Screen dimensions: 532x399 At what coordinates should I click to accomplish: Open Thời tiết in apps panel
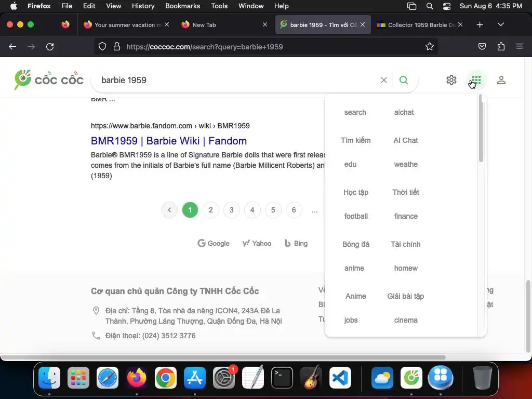[x=405, y=192]
